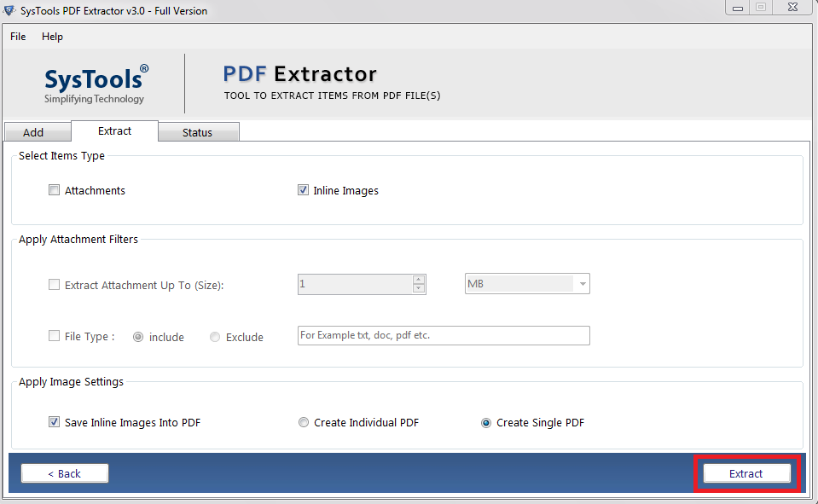Open the Help menu
The width and height of the screenshot is (818, 504).
click(x=52, y=37)
